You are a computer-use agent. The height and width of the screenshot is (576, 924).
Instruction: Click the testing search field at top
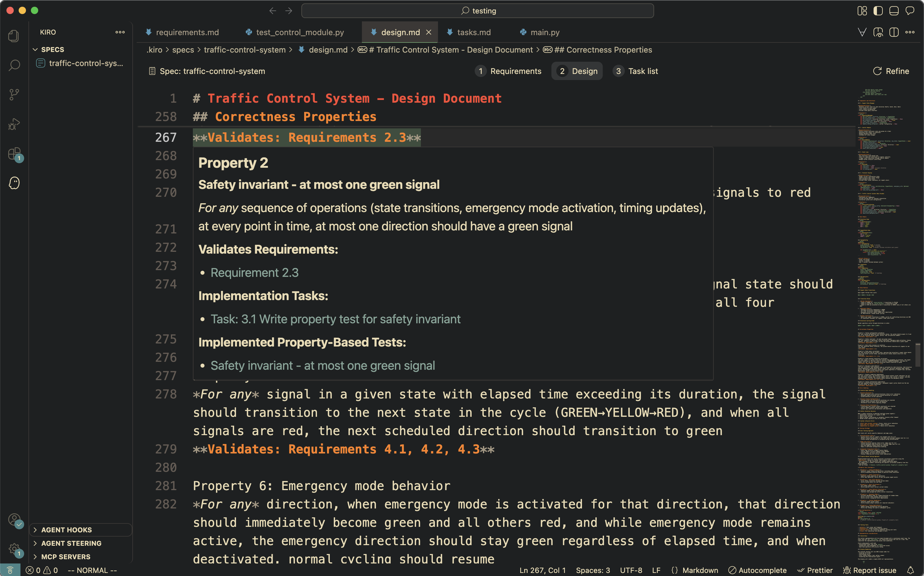pos(477,11)
